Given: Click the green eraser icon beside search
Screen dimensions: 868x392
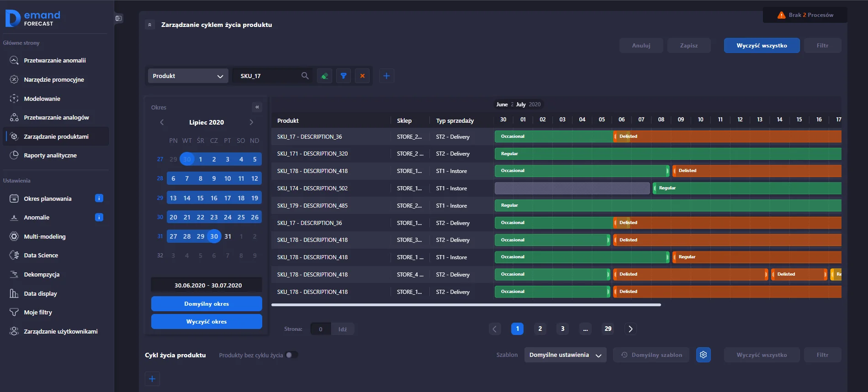Looking at the screenshot, I should tap(324, 76).
